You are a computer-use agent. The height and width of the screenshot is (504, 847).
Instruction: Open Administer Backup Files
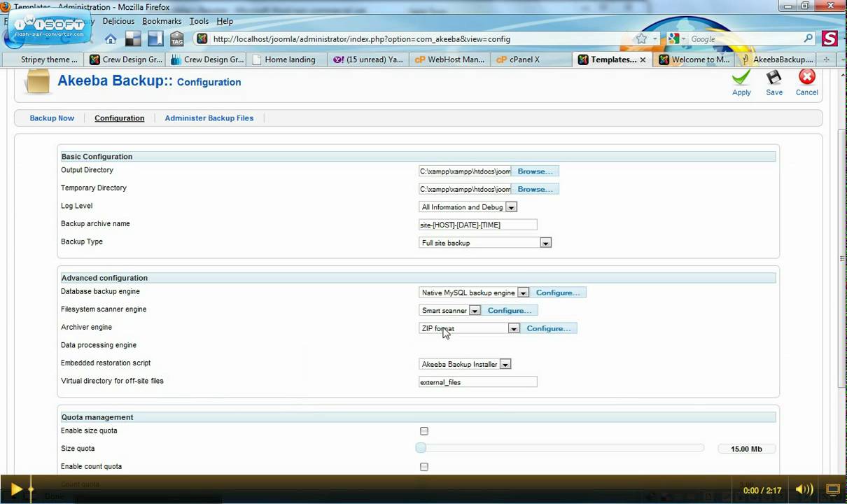(209, 118)
